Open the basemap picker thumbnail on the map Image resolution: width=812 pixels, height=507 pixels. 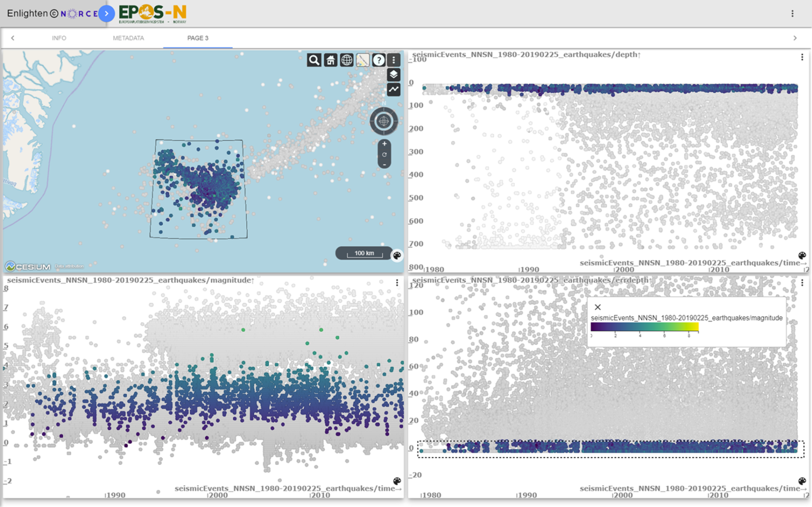pos(363,60)
